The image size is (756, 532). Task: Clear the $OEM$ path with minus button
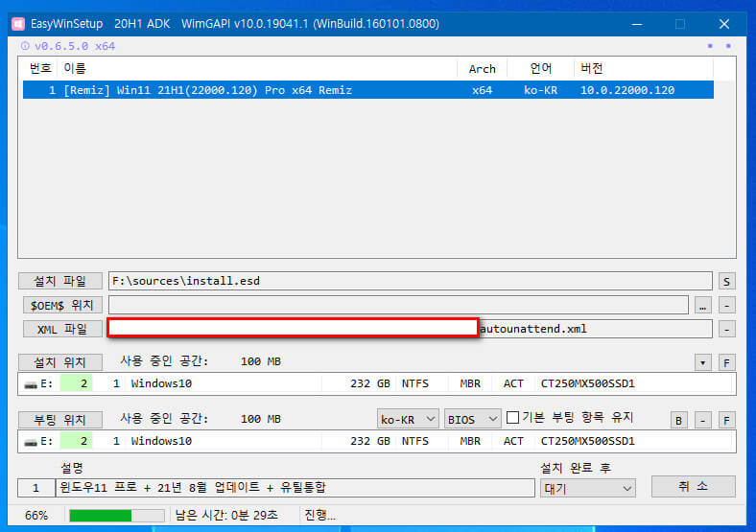pyautogui.click(x=726, y=305)
